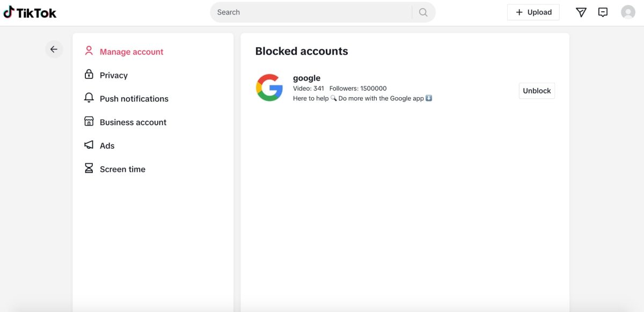Screen dimensions: 644x312
Task: Unblock the google account
Action: tap(537, 91)
